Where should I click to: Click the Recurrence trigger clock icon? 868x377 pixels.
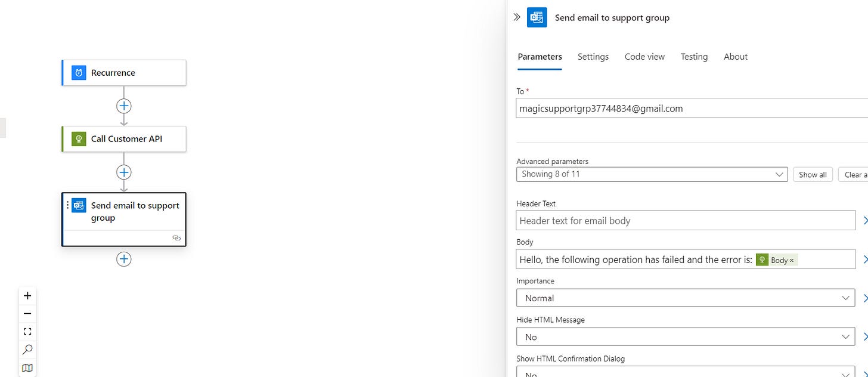78,72
